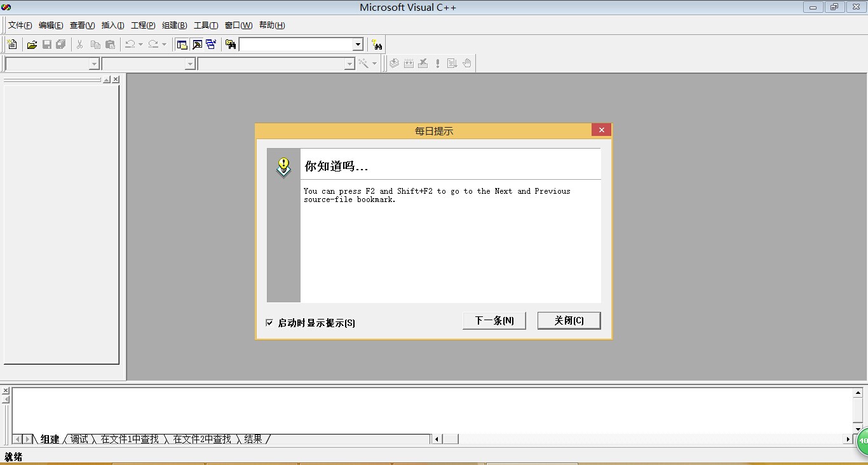Open the 窗口(W) menu
The image size is (868, 465).
pos(238,25)
